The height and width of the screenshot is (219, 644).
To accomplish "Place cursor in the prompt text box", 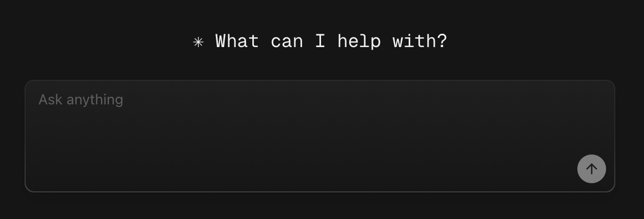I will coord(308,128).
